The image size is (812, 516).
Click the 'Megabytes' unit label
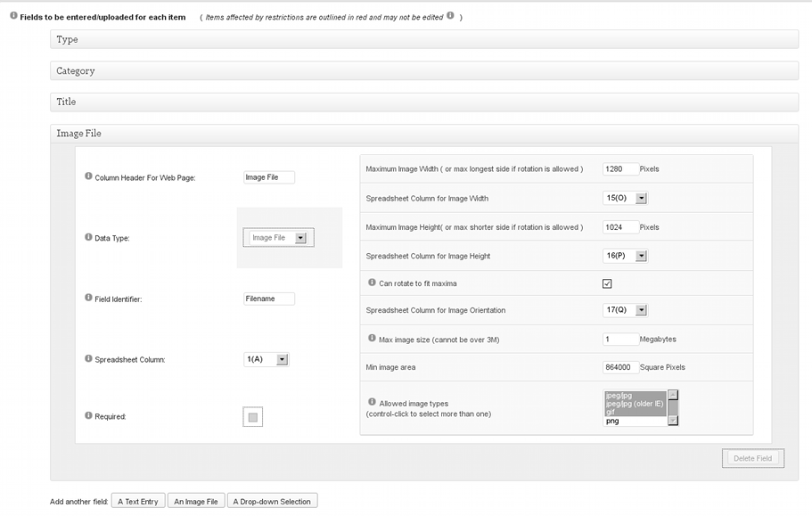658,339
